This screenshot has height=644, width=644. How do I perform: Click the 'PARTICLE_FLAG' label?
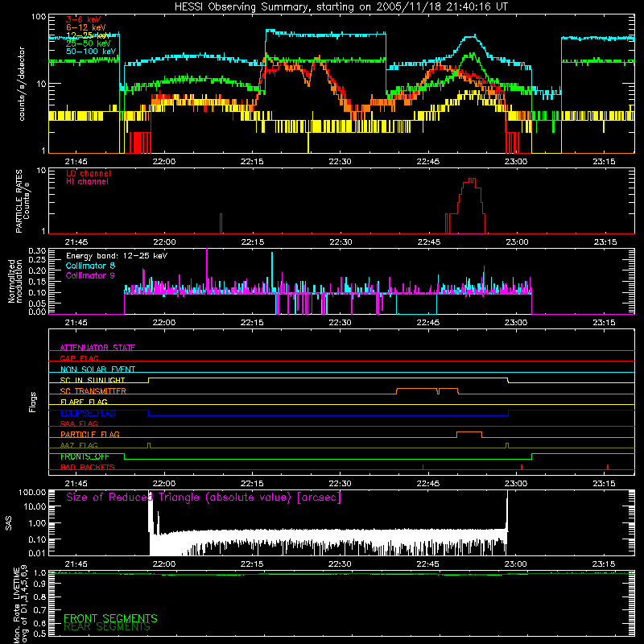point(90,434)
